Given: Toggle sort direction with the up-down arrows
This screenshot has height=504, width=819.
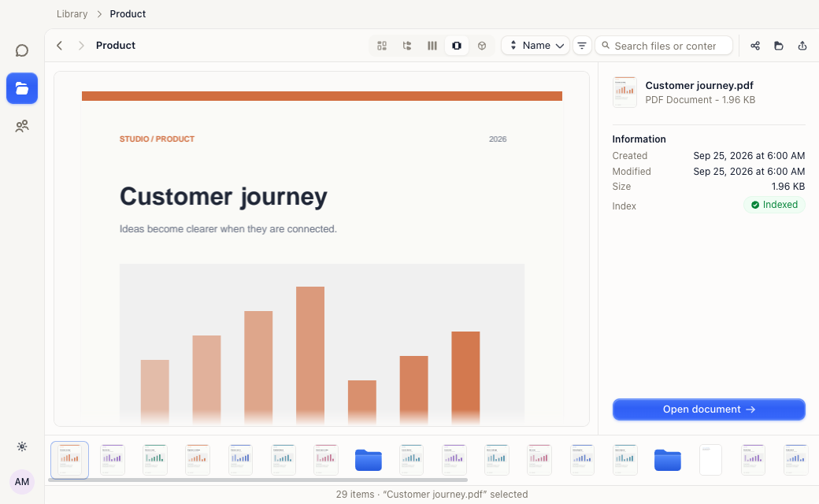Looking at the screenshot, I should pos(513,46).
